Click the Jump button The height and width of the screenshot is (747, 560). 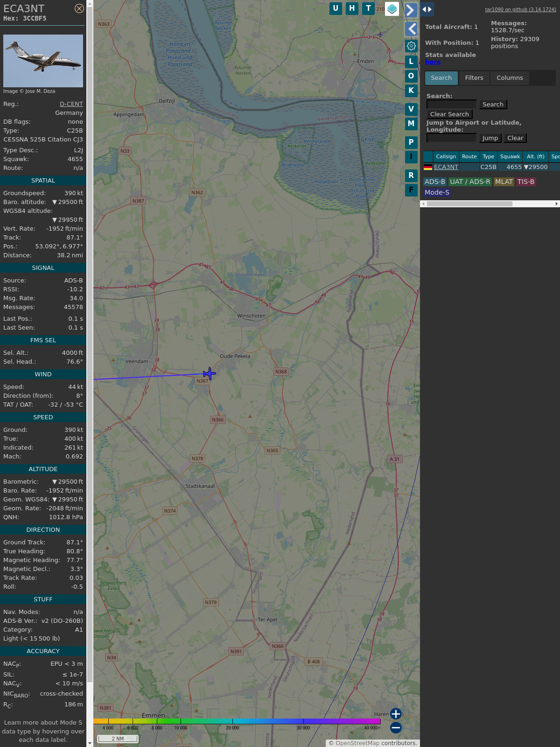[x=490, y=138]
